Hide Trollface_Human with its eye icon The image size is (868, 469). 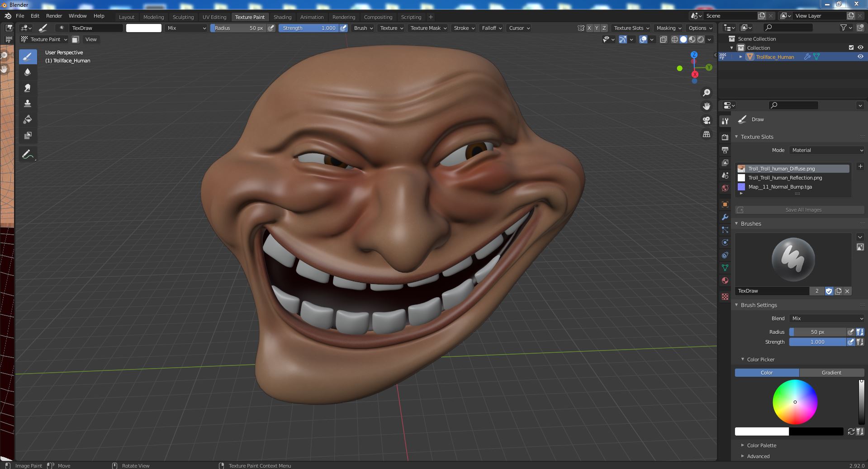(860, 57)
